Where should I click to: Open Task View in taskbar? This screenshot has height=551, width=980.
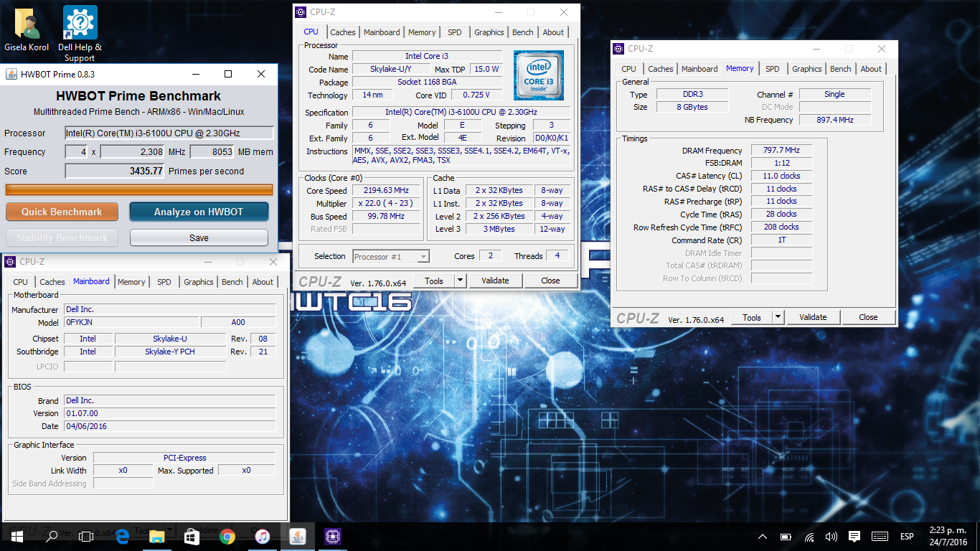point(86,536)
